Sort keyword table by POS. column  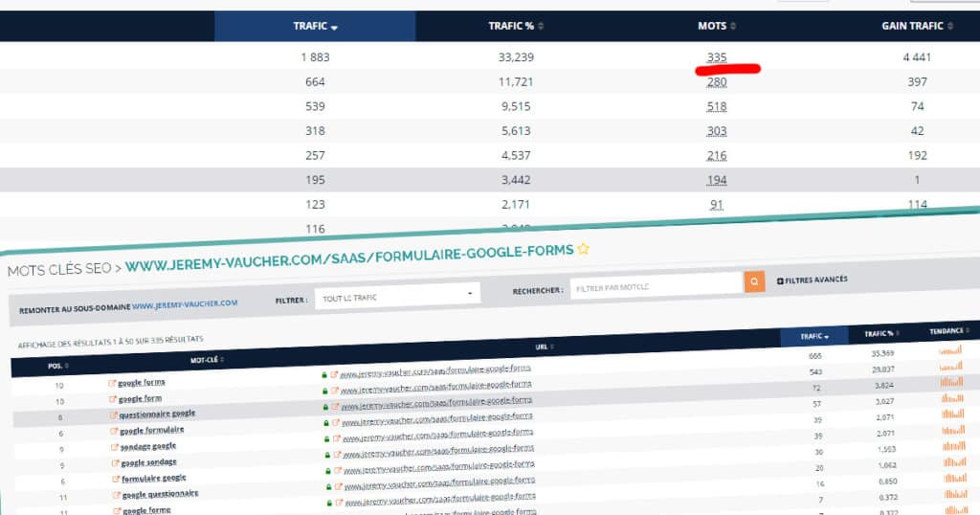(x=58, y=366)
